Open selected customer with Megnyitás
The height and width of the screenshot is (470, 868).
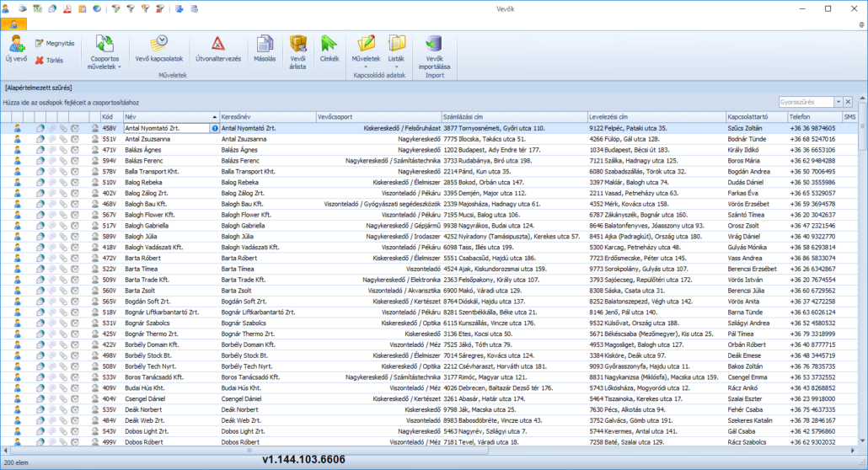[55, 43]
